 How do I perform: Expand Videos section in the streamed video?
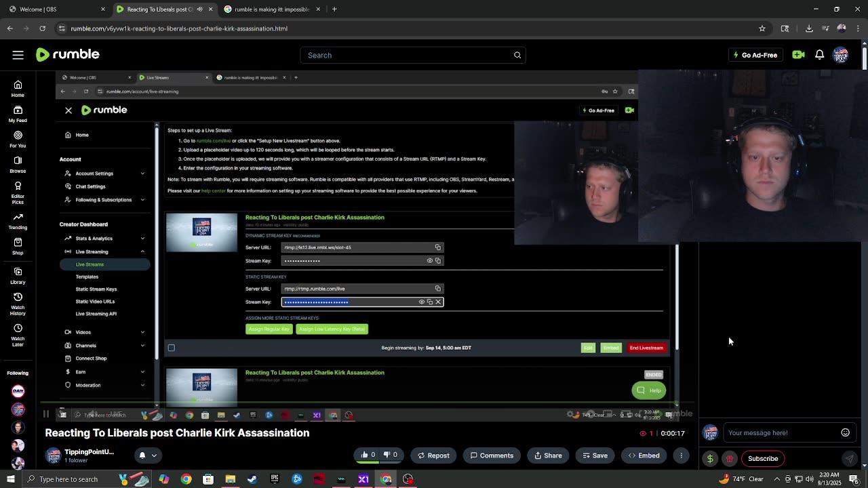pos(142,332)
